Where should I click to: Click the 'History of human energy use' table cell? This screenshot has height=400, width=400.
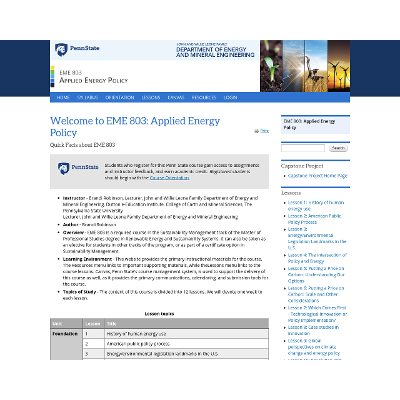pyautogui.click(x=187, y=334)
